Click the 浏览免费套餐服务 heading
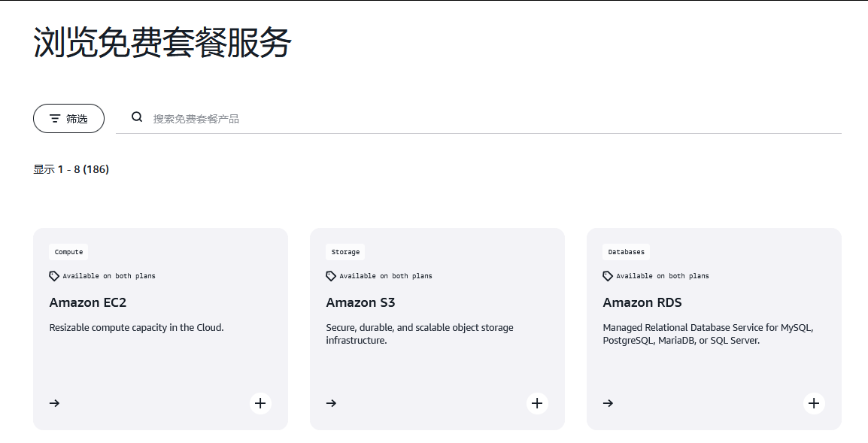This screenshot has height=443, width=868. [162, 42]
